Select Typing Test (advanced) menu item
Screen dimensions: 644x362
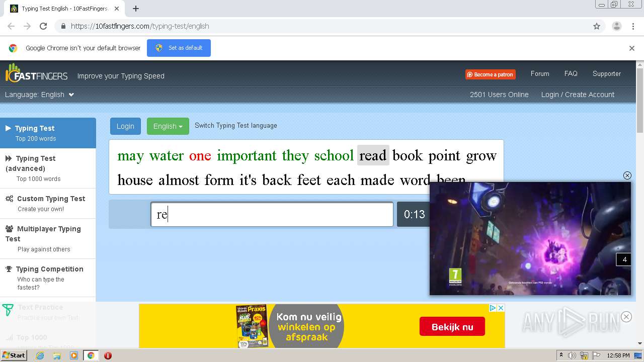[x=48, y=168]
